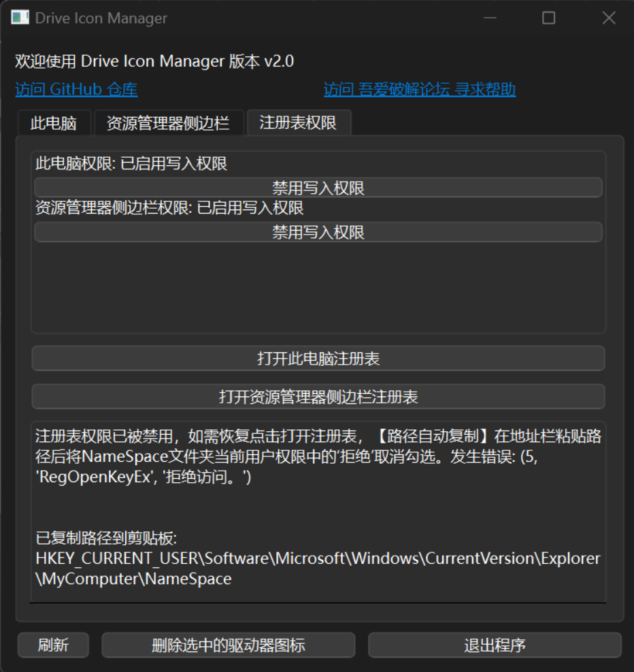Screen dimensions: 634x672
Task: Click inside the log message panel
Action: coord(317,510)
